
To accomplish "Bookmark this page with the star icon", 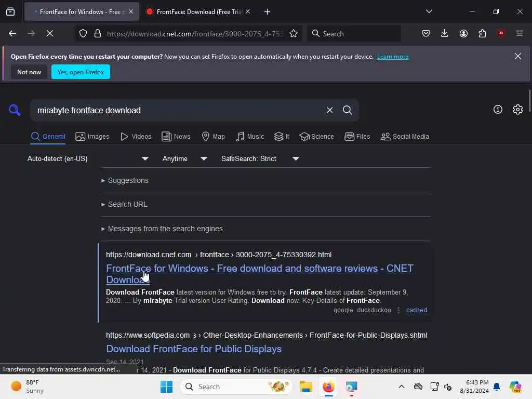I will point(294,33).
